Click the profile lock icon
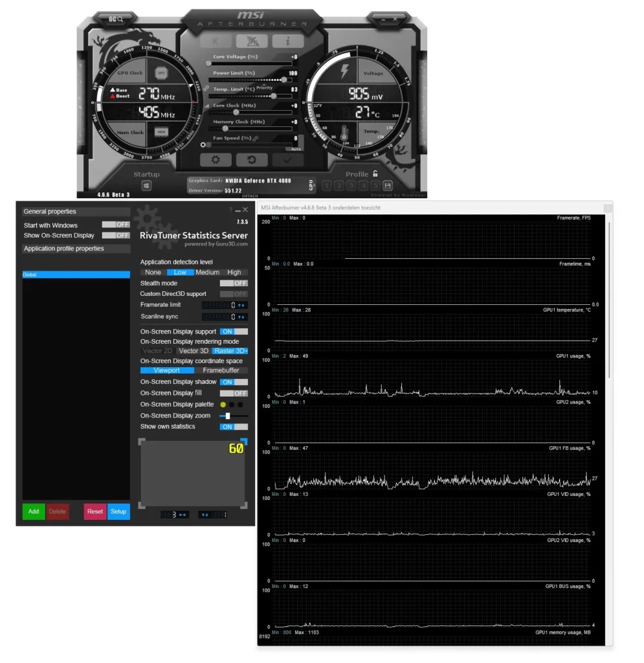The width and height of the screenshot is (644, 663). [x=375, y=174]
